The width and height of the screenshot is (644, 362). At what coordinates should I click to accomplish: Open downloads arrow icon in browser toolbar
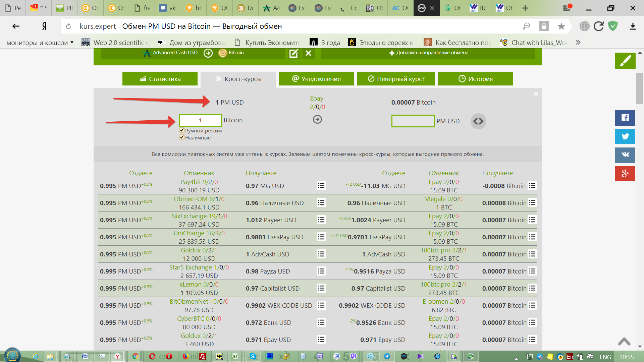(633, 26)
